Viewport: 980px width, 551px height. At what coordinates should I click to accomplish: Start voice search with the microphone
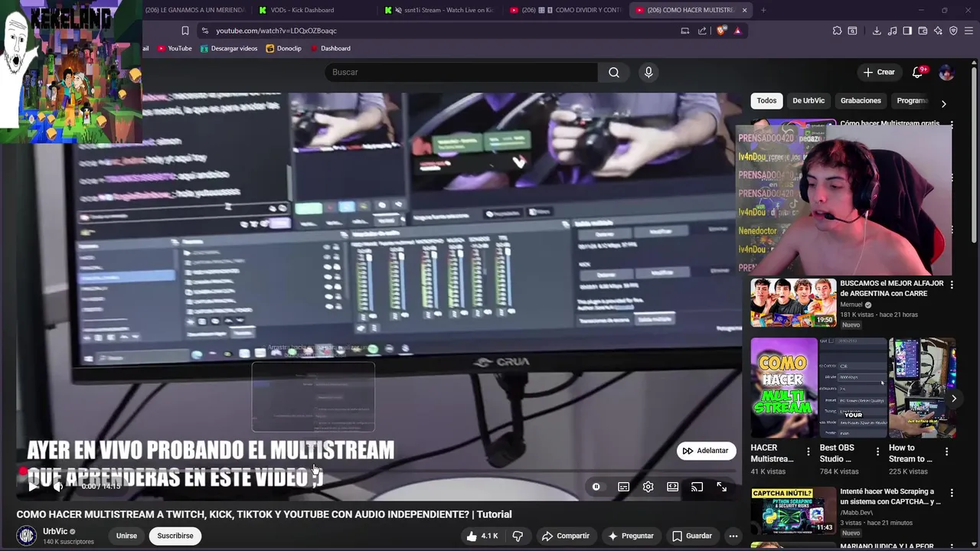(648, 72)
